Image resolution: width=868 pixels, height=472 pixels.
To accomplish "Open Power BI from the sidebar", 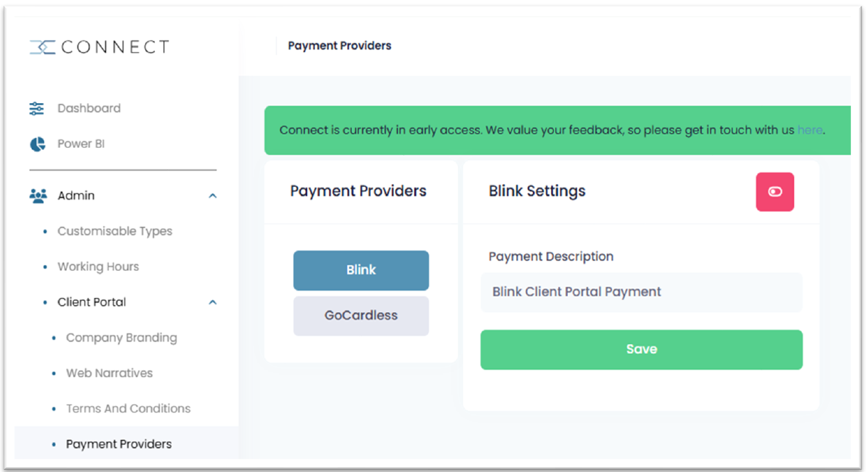I will click(x=81, y=144).
